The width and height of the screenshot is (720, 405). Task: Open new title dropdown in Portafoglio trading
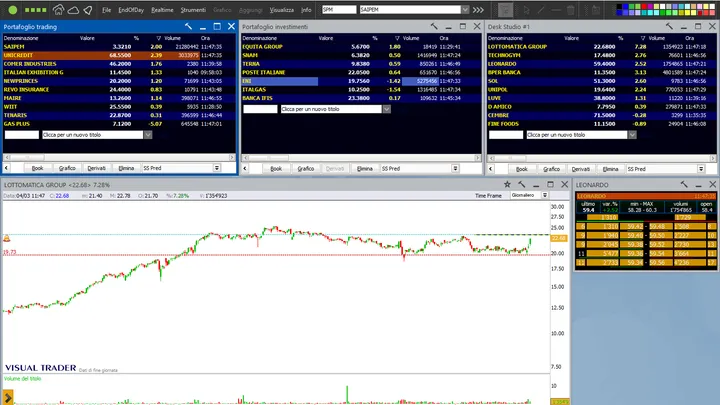(148, 135)
